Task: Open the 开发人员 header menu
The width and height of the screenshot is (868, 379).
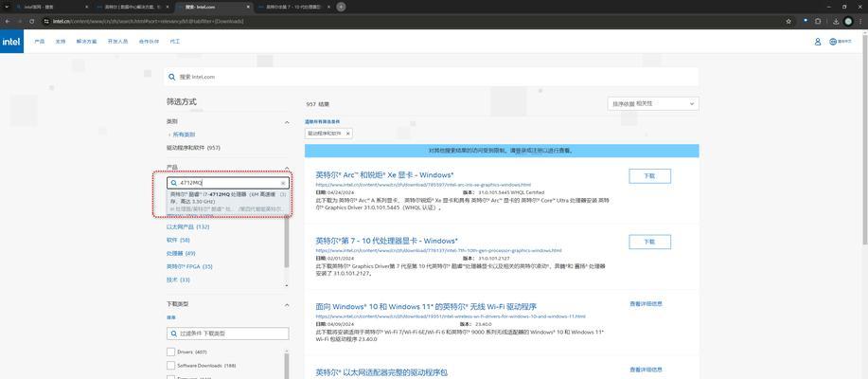Action: coord(117,42)
